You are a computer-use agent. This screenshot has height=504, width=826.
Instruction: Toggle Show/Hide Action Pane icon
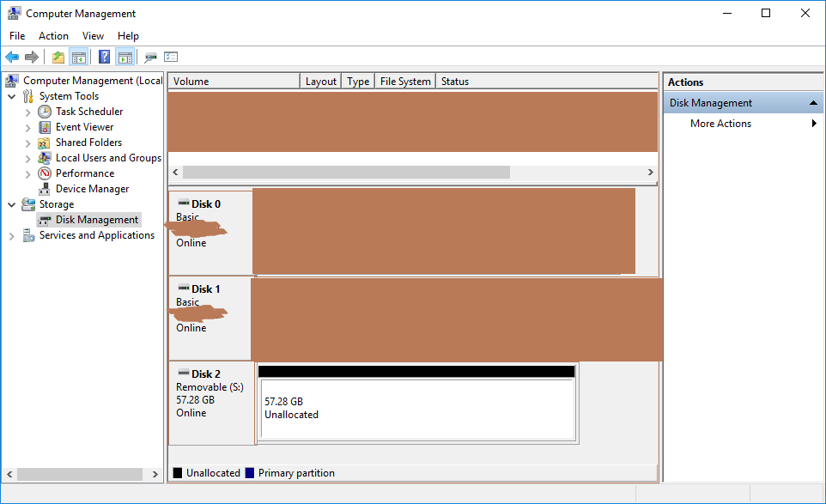click(125, 57)
